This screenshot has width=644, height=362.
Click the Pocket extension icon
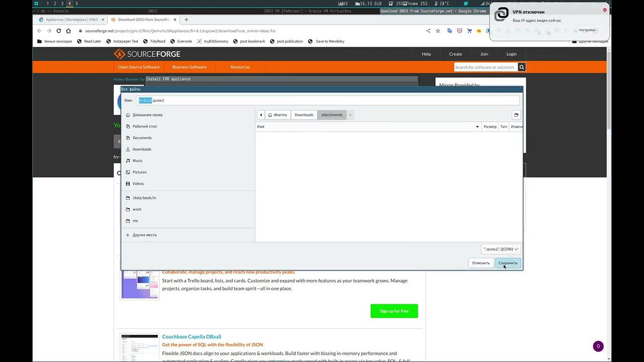[459, 31]
